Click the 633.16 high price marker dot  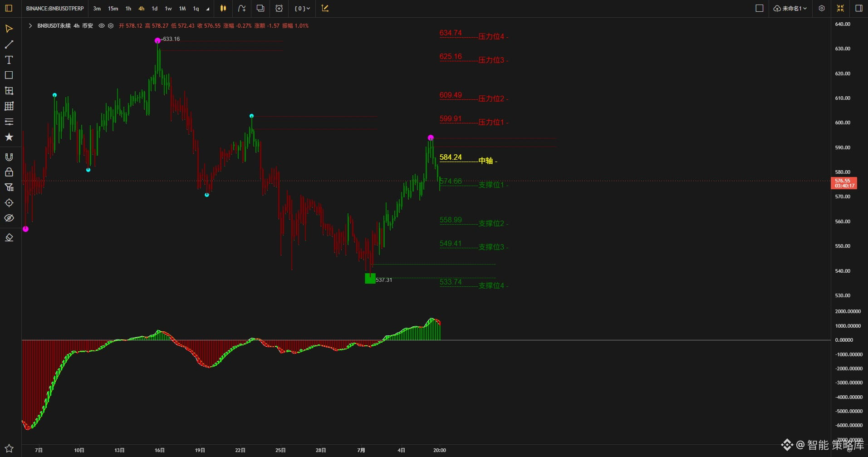[x=157, y=41]
